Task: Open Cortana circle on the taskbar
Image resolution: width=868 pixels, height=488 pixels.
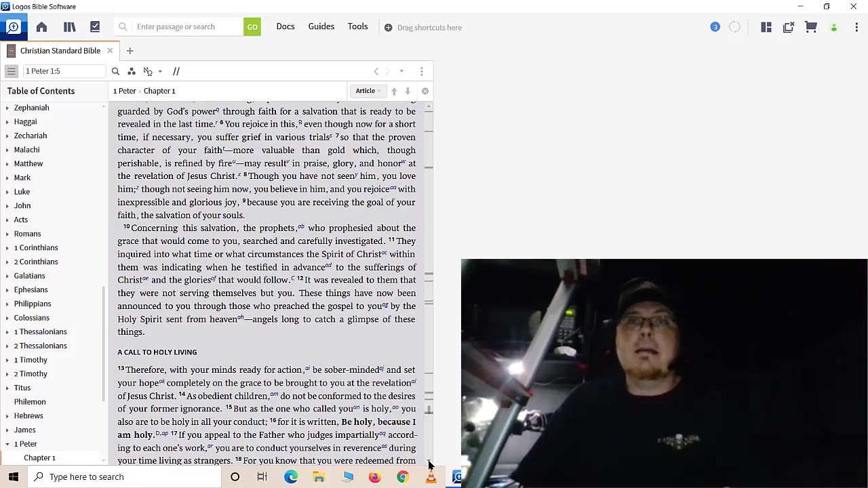Action: [235, 477]
